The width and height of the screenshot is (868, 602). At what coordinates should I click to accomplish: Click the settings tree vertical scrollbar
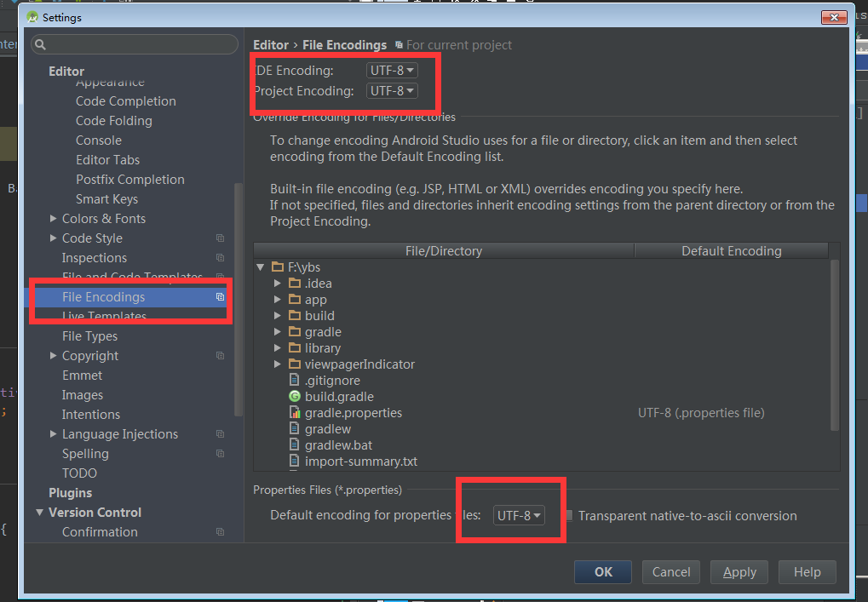(239, 300)
